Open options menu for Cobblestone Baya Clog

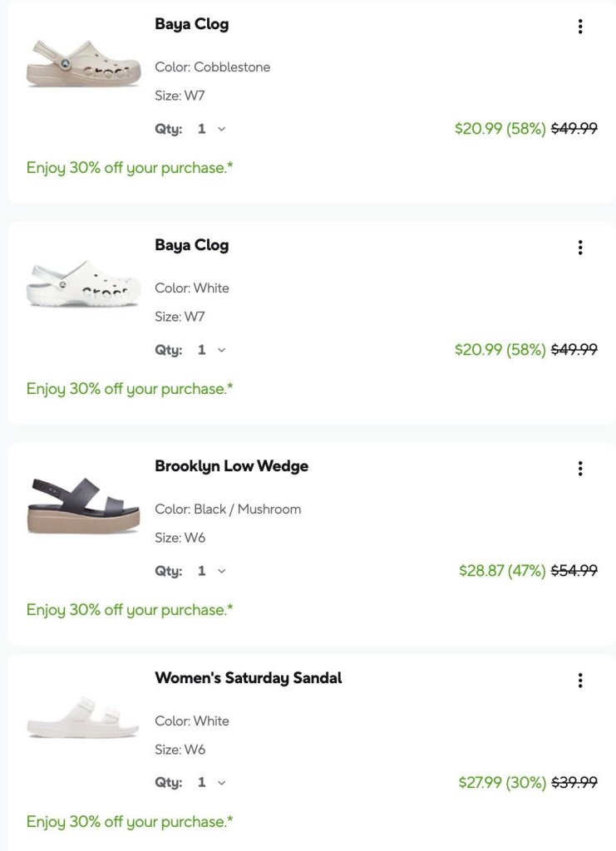point(580,26)
